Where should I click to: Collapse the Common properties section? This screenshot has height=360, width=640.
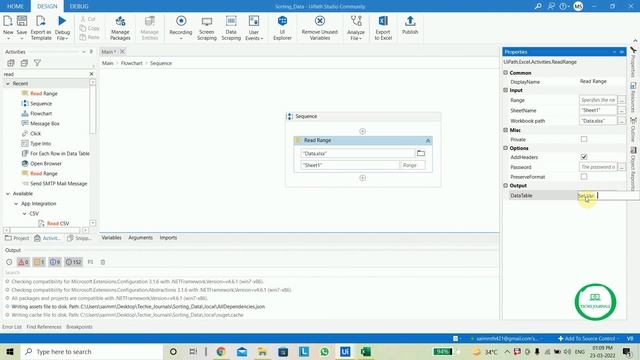coord(505,72)
